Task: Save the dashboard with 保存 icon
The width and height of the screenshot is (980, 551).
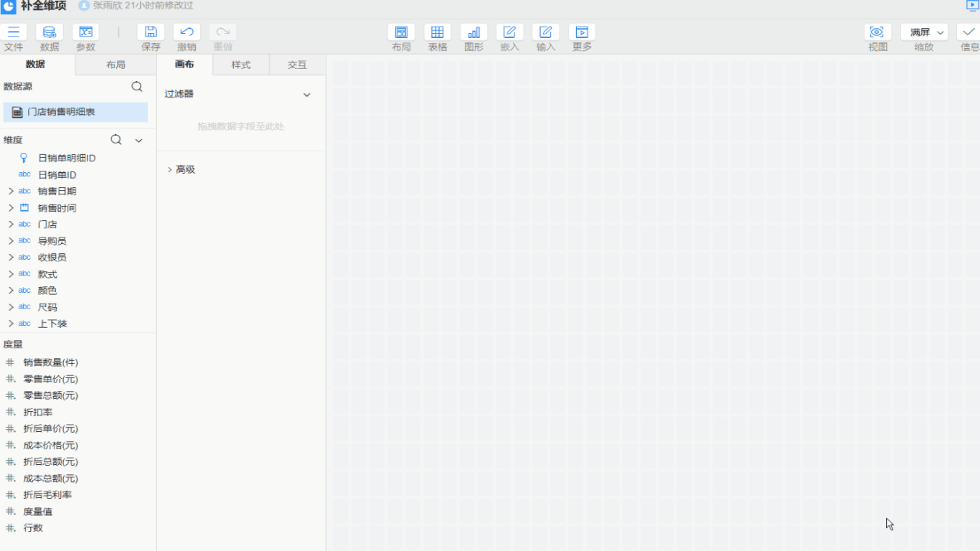Action: [151, 32]
